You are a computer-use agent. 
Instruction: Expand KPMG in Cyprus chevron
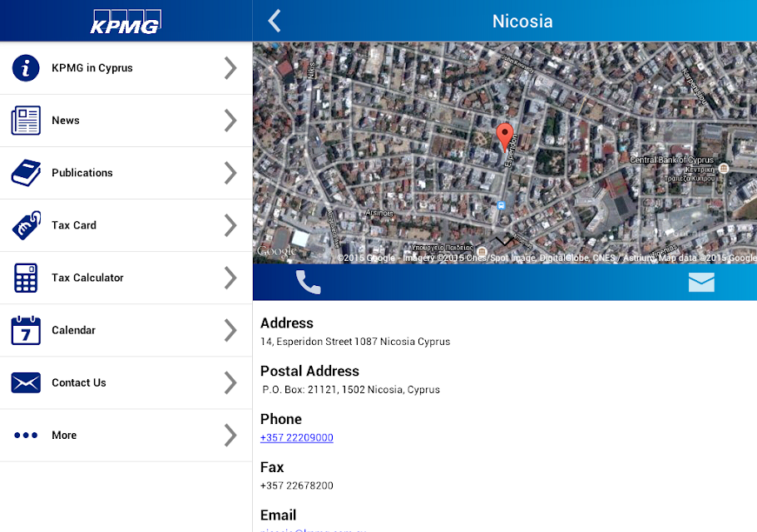click(230, 68)
